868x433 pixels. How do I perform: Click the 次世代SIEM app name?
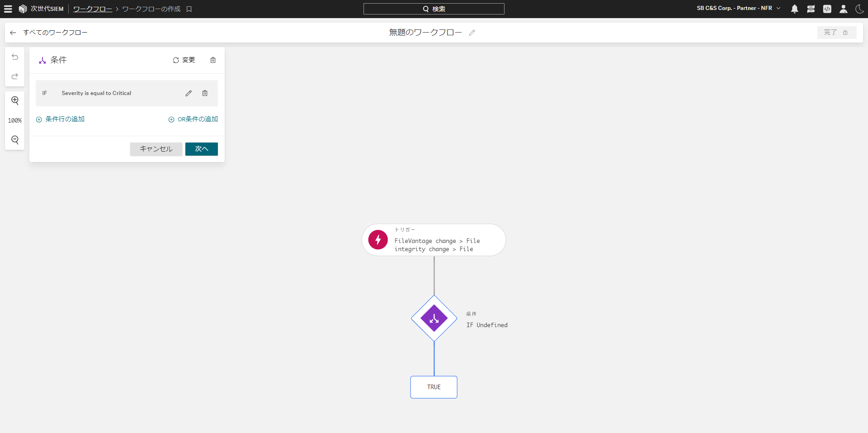(47, 9)
